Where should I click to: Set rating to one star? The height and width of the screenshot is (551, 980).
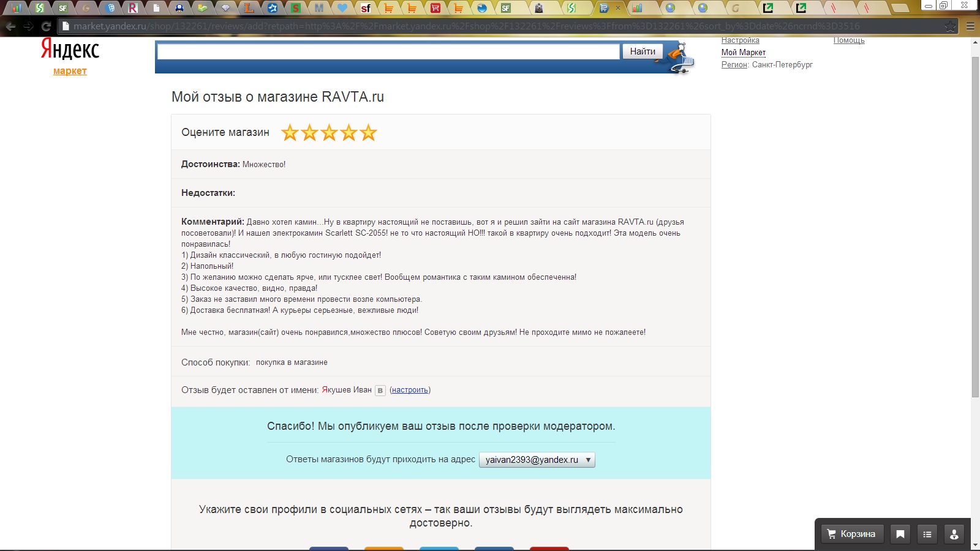(290, 132)
